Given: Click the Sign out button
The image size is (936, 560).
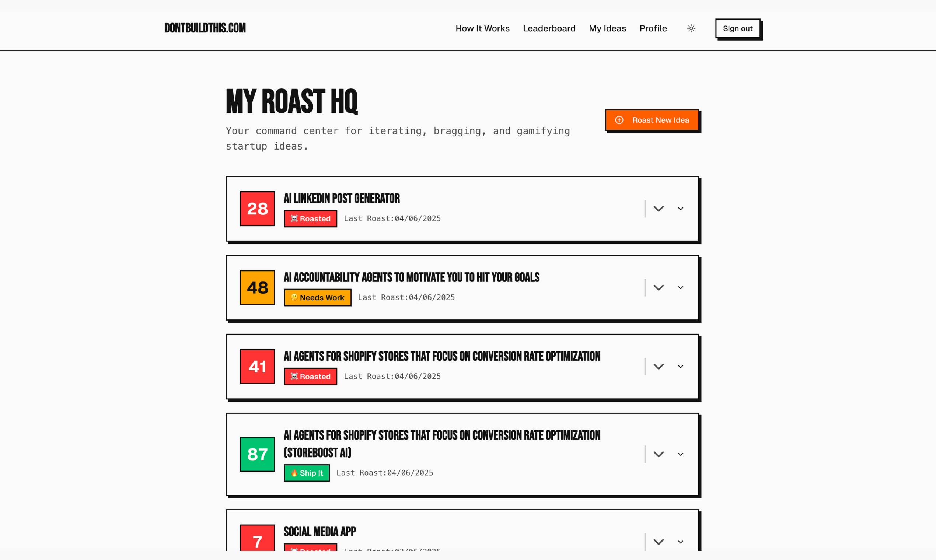Looking at the screenshot, I should coord(737,29).
